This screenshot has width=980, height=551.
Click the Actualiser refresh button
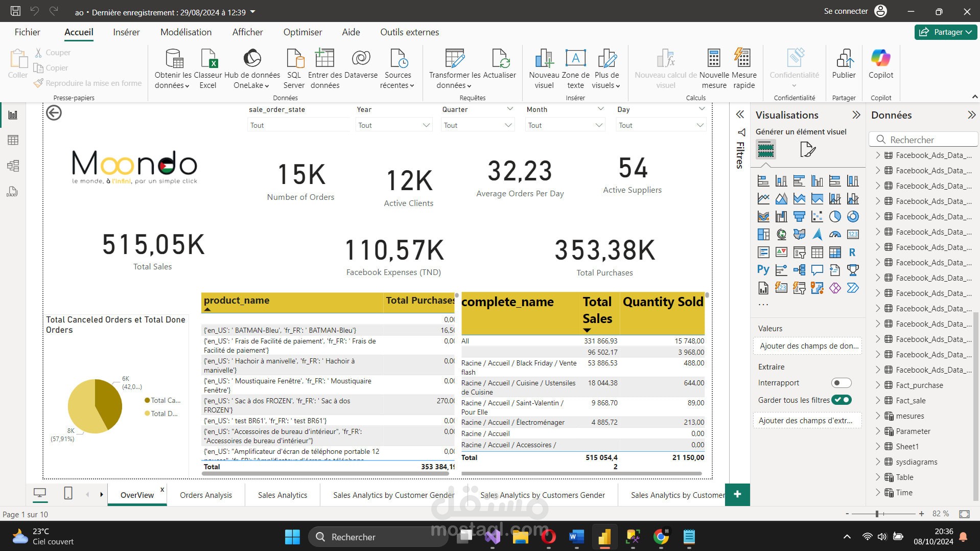tap(499, 64)
